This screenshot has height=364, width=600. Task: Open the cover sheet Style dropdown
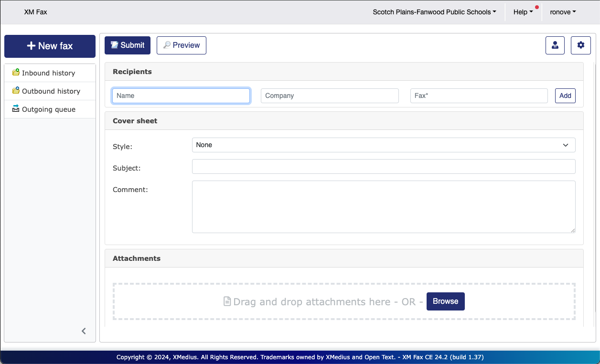(x=383, y=145)
